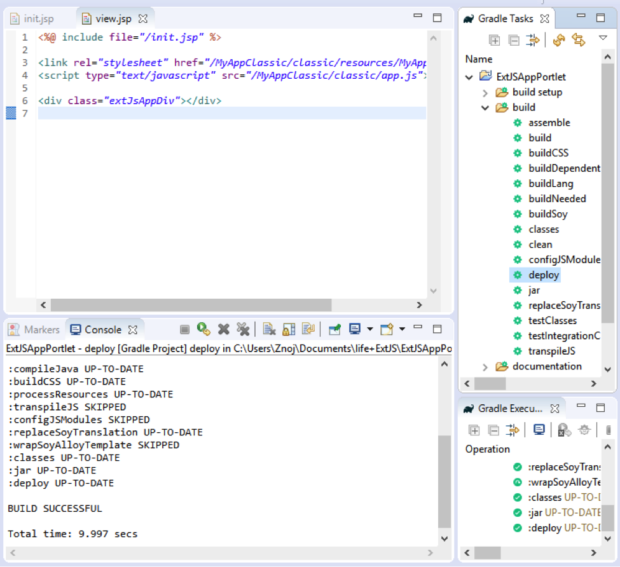Pin the Console view
This screenshot has width=620, height=567.
(x=335, y=329)
